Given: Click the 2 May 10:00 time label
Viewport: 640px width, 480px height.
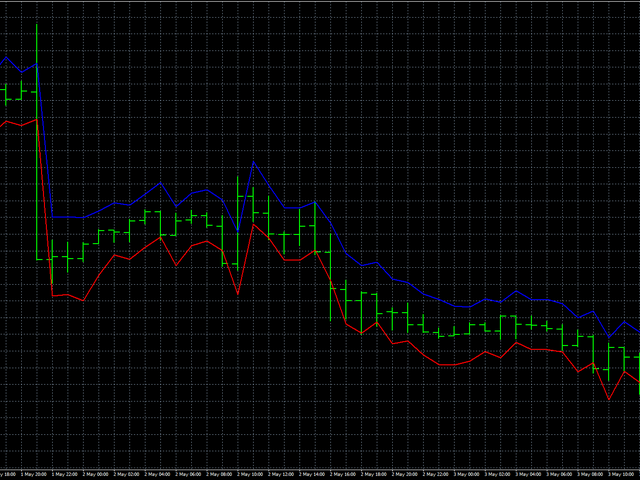Looking at the screenshot, I should click(253, 473).
